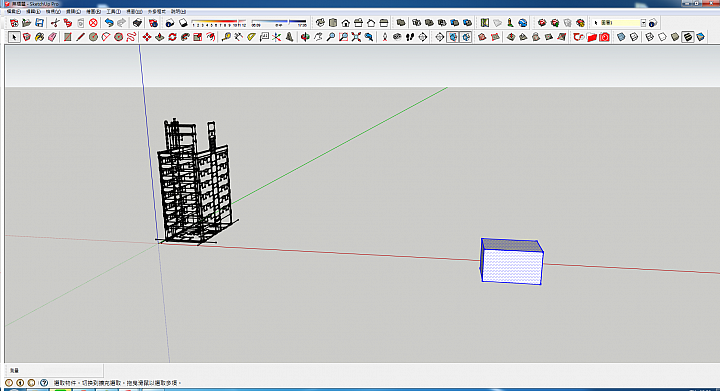Choose the Scale tool
The width and height of the screenshot is (720, 391).
[x=198, y=37]
